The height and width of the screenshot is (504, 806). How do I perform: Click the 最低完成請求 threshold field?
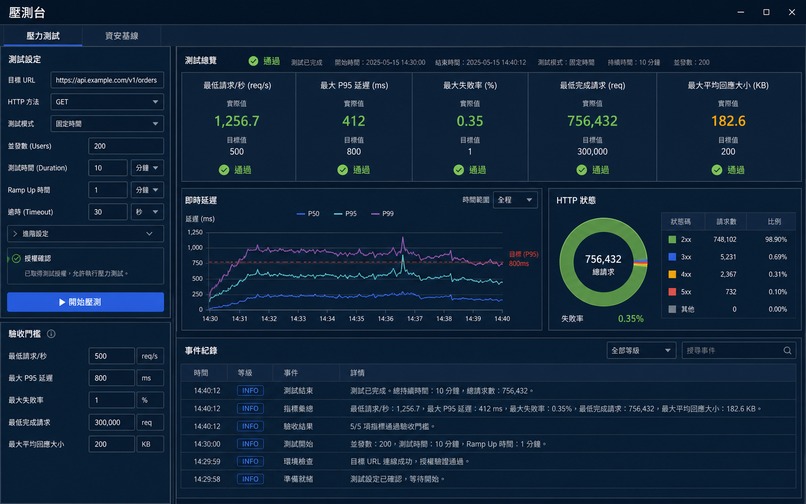112,422
